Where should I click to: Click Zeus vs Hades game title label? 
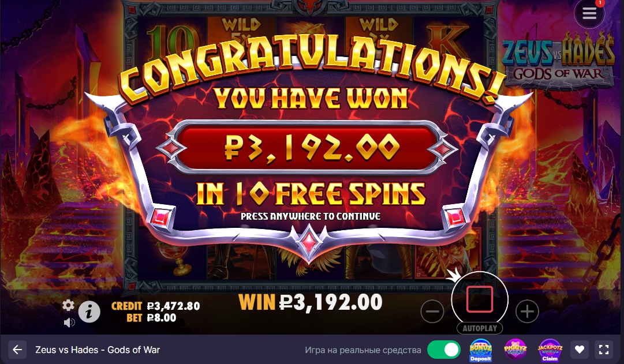point(98,350)
